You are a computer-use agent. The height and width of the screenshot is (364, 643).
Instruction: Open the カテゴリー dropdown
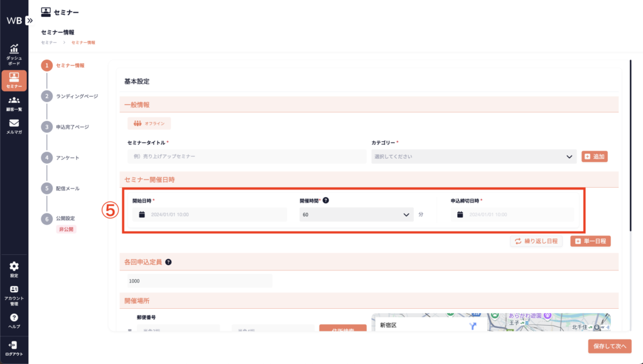[x=473, y=156]
